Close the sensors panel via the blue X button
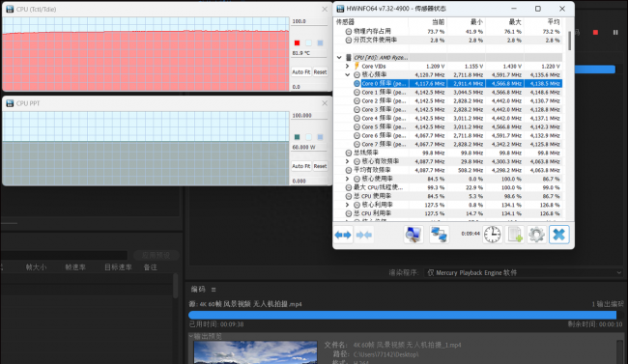628x364 pixels. 559,235
